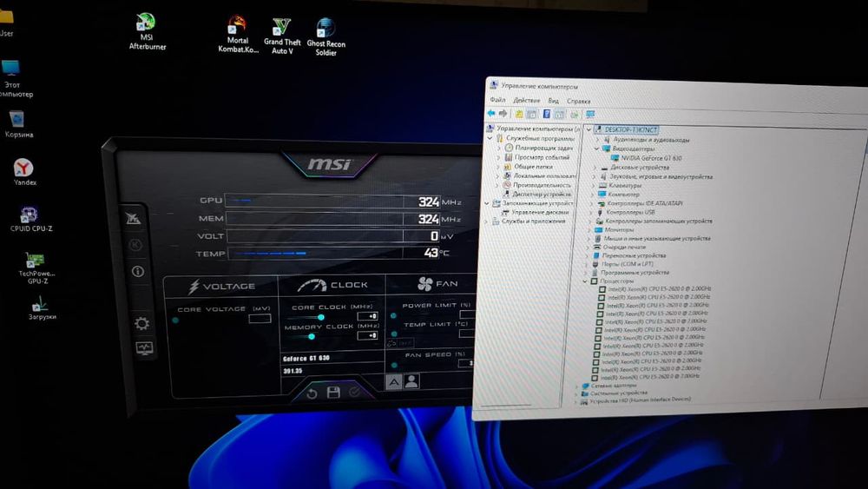Screen dimensions: 868x489
Task: Apply Afterburner settings with checkmark icon
Action: (x=354, y=392)
